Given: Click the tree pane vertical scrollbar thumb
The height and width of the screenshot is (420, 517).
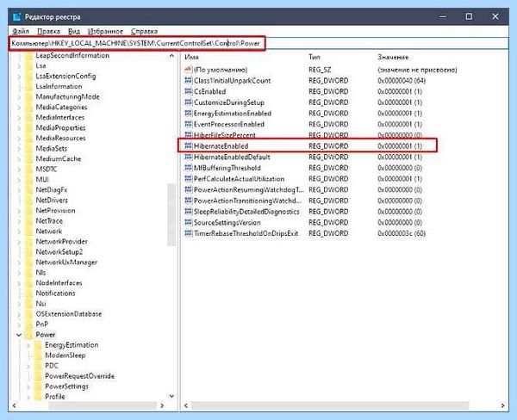Looking at the screenshot, I should click(171, 215).
